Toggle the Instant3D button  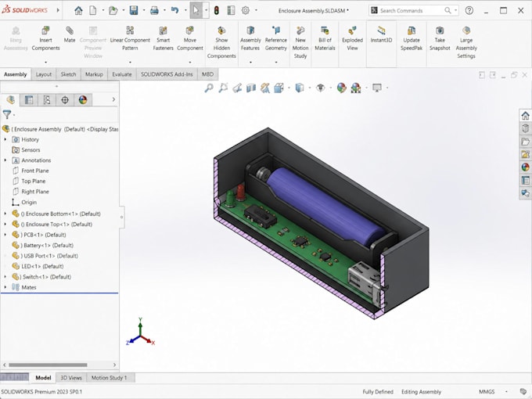tap(381, 34)
